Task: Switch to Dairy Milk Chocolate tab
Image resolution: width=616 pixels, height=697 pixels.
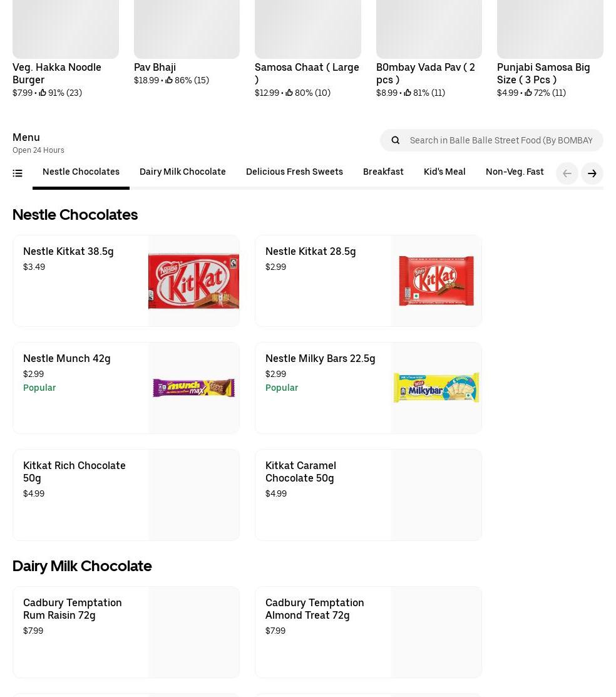Action: coord(183,172)
